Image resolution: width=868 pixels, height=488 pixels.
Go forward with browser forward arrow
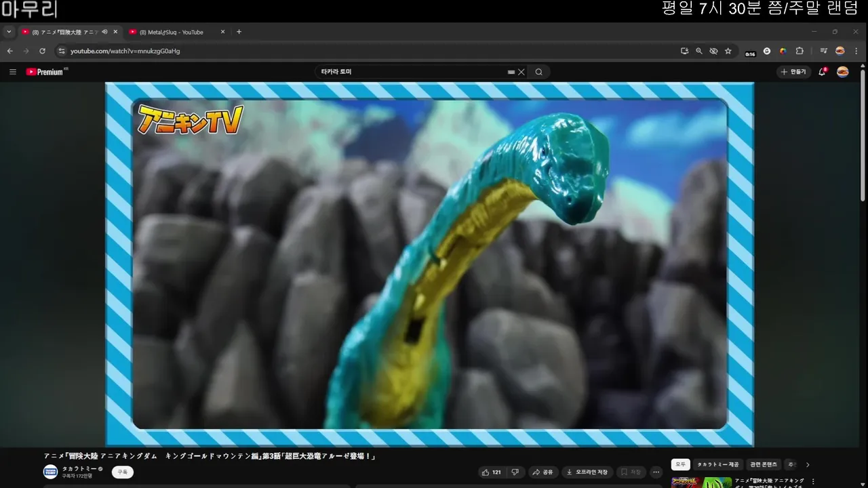[x=26, y=51]
